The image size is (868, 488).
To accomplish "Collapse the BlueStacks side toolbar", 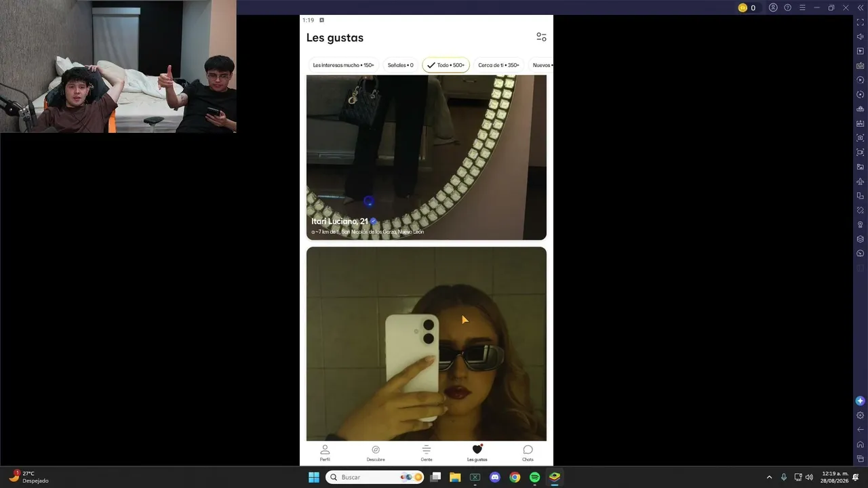I will [x=861, y=7].
